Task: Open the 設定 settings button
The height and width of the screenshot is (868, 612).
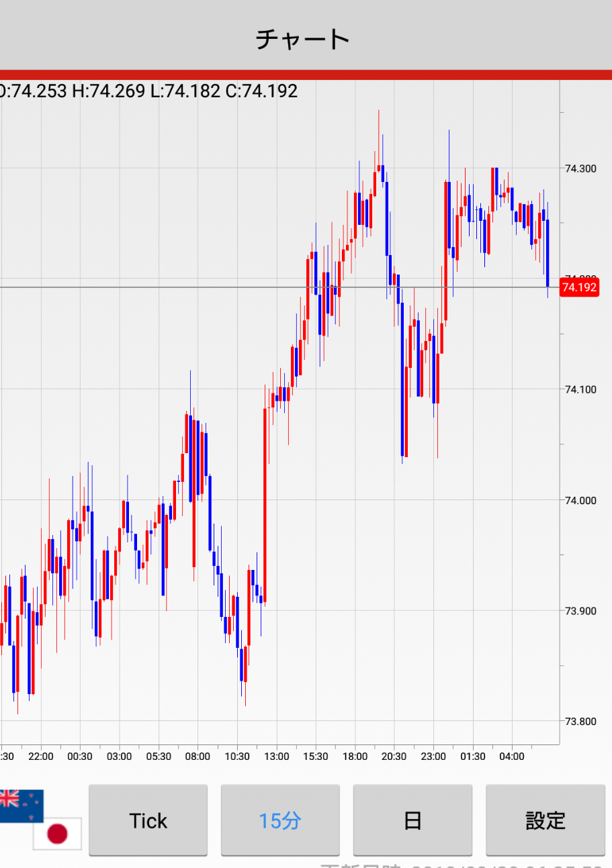Action: [x=545, y=820]
